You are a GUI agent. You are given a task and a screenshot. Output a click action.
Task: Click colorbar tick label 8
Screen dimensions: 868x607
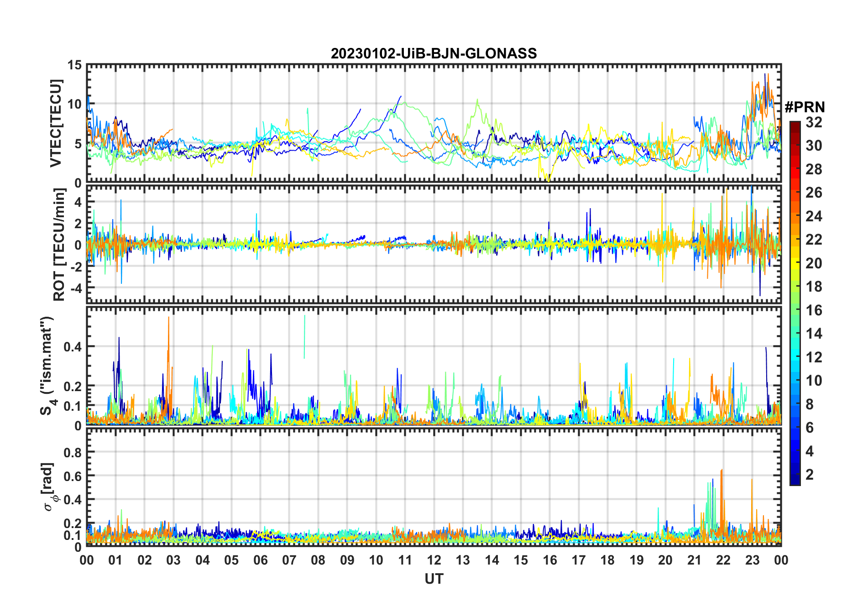[810, 404]
